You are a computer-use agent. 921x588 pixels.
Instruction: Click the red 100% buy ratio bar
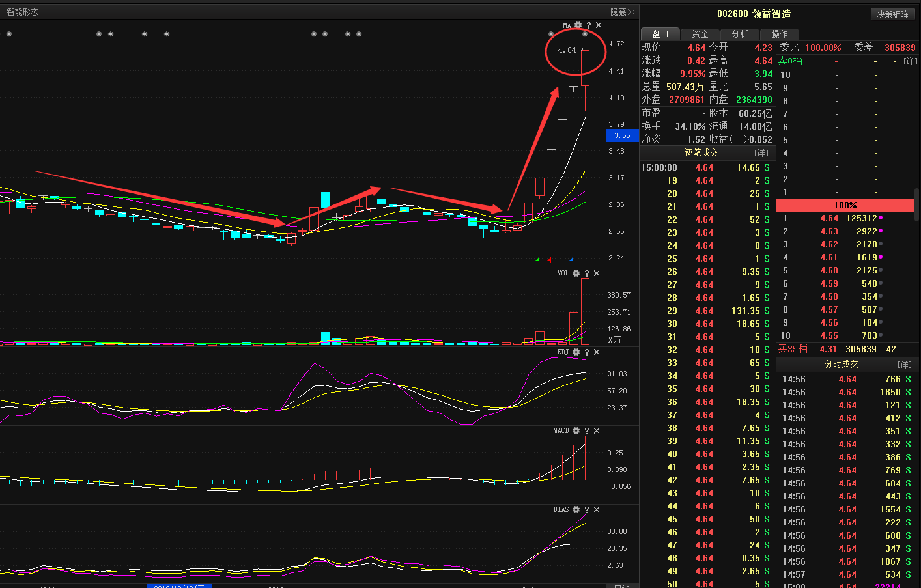[x=845, y=205]
